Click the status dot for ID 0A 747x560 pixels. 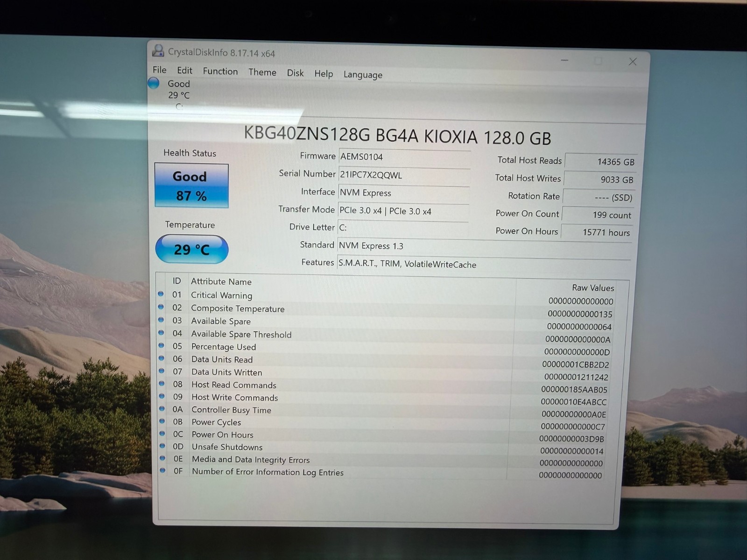(x=162, y=408)
